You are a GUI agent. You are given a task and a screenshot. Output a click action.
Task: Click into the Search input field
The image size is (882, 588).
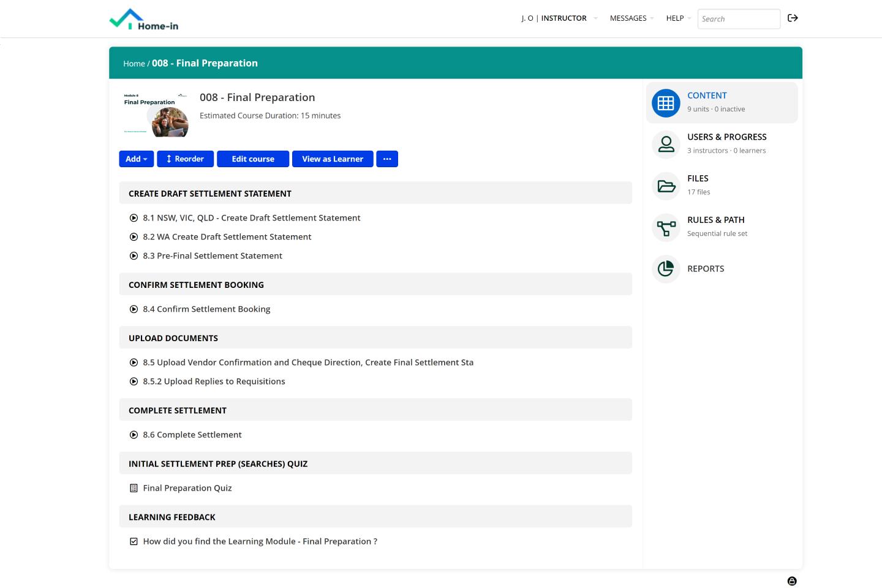[738, 19]
